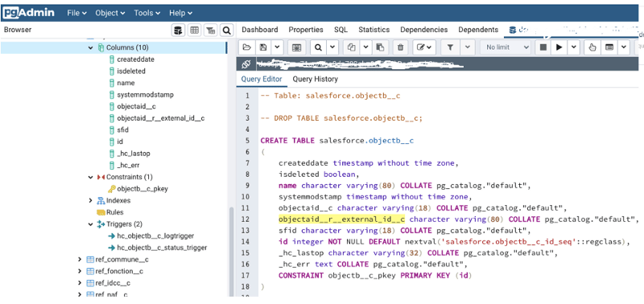Click the open file folder icon

247,47
